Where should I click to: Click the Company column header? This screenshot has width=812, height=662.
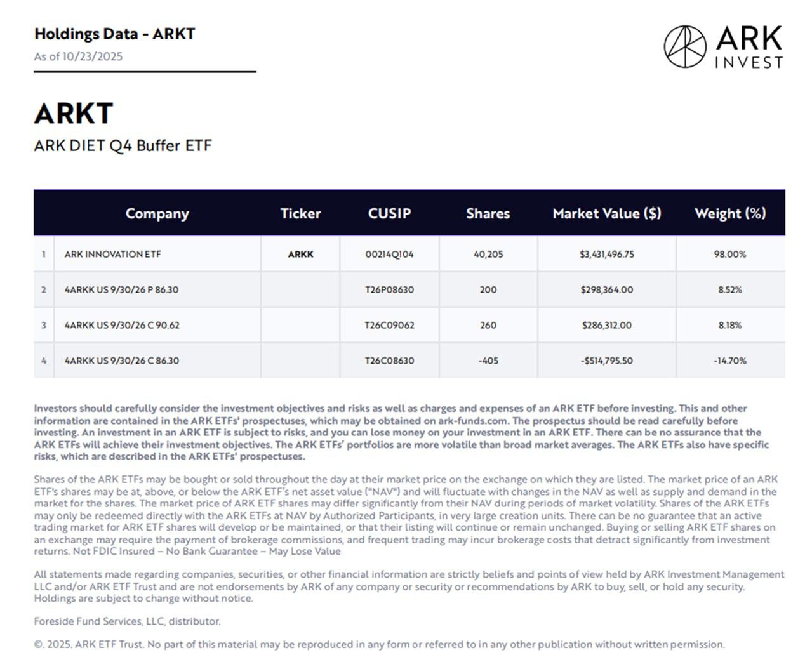[157, 213]
